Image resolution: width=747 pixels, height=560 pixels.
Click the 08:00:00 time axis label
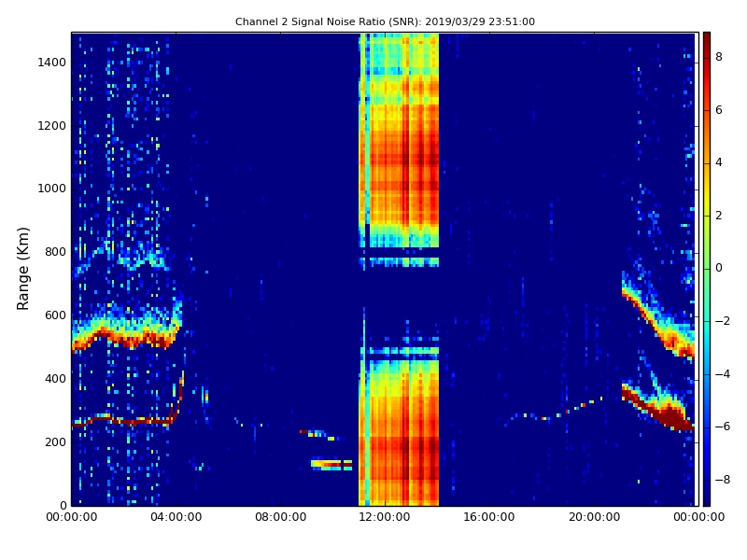coord(281,517)
